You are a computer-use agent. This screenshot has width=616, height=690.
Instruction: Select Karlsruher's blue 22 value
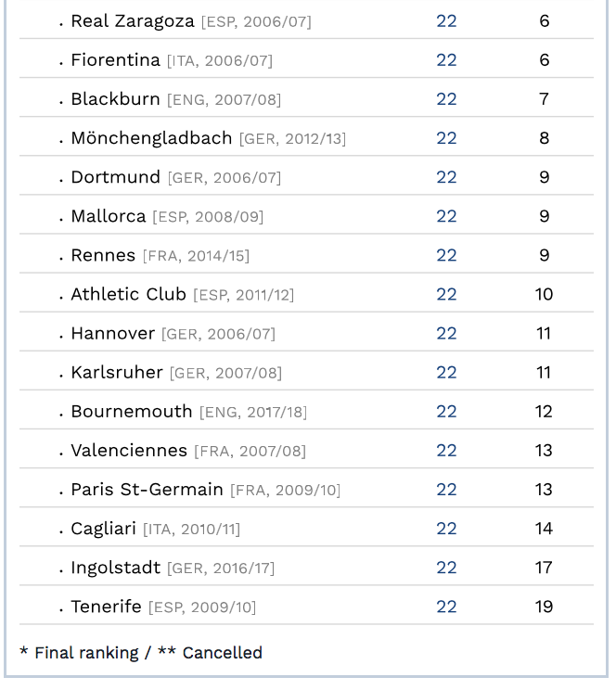coord(446,373)
